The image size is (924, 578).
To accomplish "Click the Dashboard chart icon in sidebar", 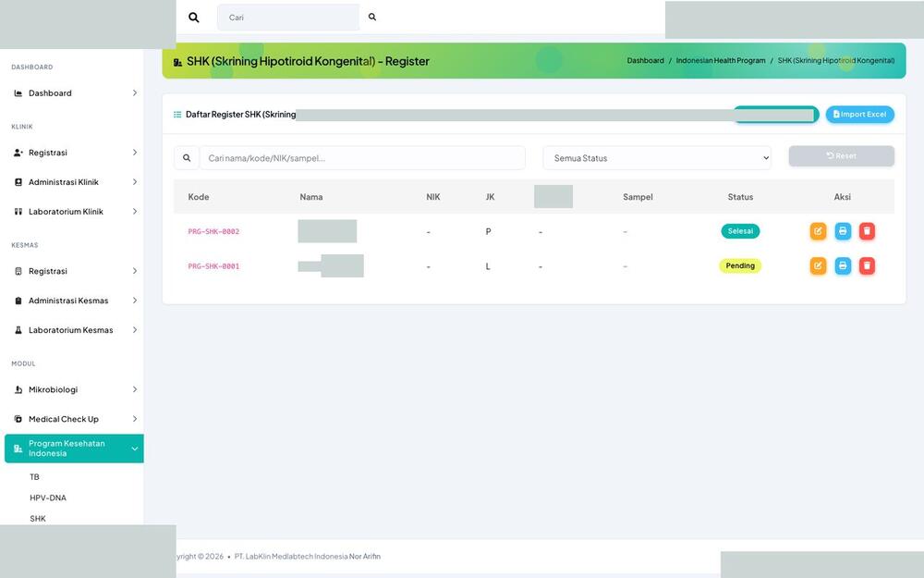I will pyautogui.click(x=18, y=93).
